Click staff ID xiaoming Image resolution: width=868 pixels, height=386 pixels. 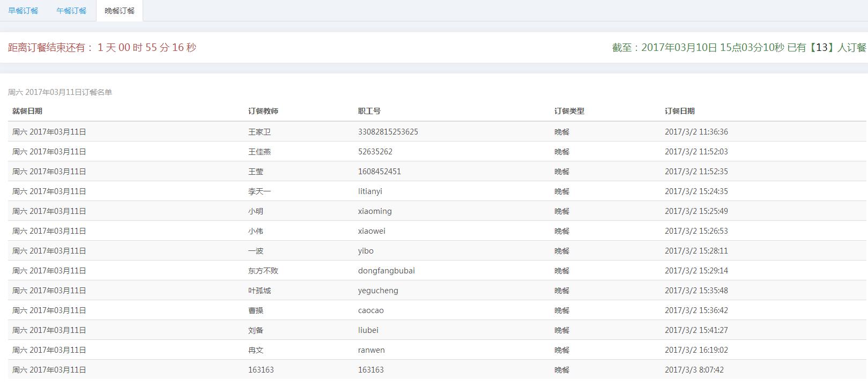coord(375,211)
